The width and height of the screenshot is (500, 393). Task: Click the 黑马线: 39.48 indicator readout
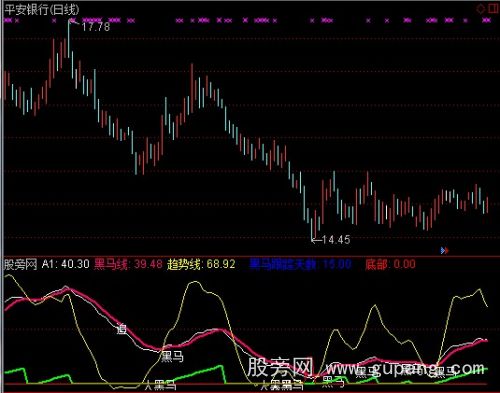pos(128,264)
